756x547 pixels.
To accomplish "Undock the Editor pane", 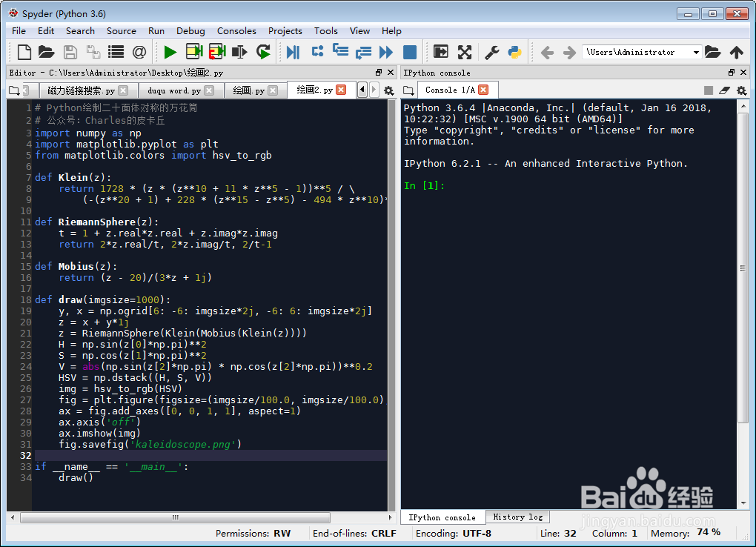I will pos(379,73).
